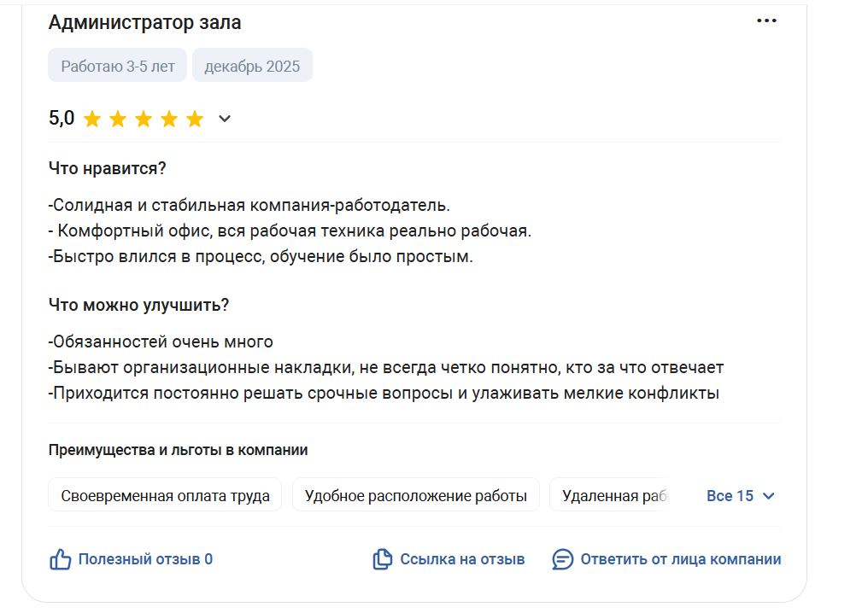This screenshot has width=868, height=613.
Task: Click the first rating star
Action: 92,120
